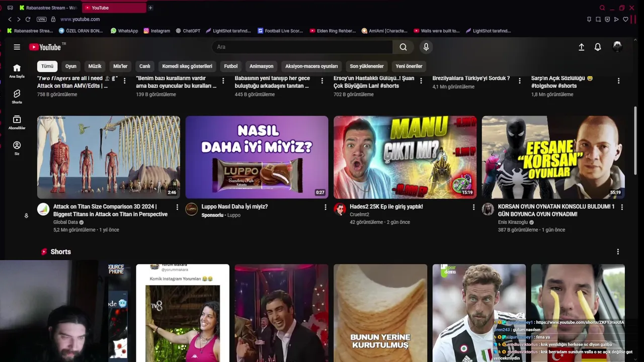
Task: Open the upload/create button
Action: pyautogui.click(x=581, y=47)
